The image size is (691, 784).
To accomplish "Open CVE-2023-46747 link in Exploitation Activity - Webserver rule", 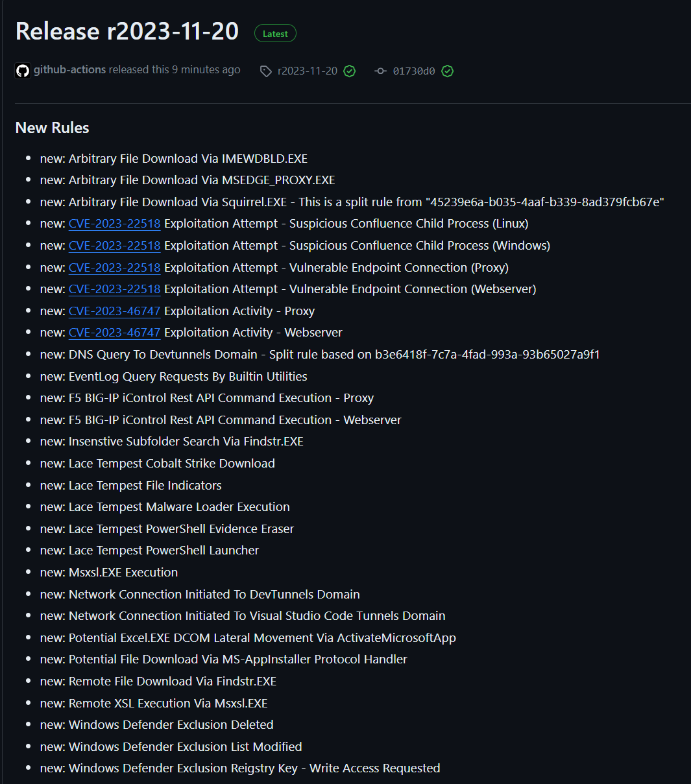I will [114, 333].
